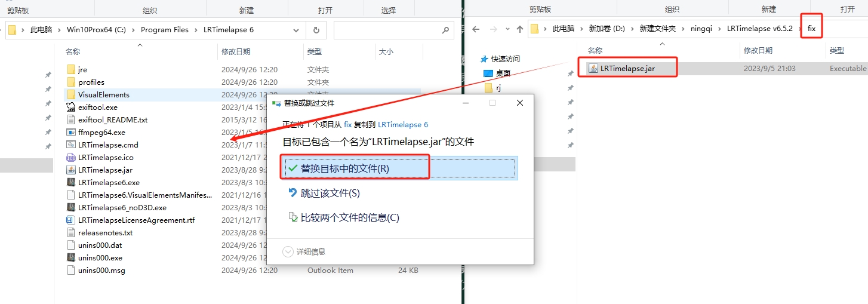Click the LRTimelapse6.exe application icon

click(x=71, y=182)
